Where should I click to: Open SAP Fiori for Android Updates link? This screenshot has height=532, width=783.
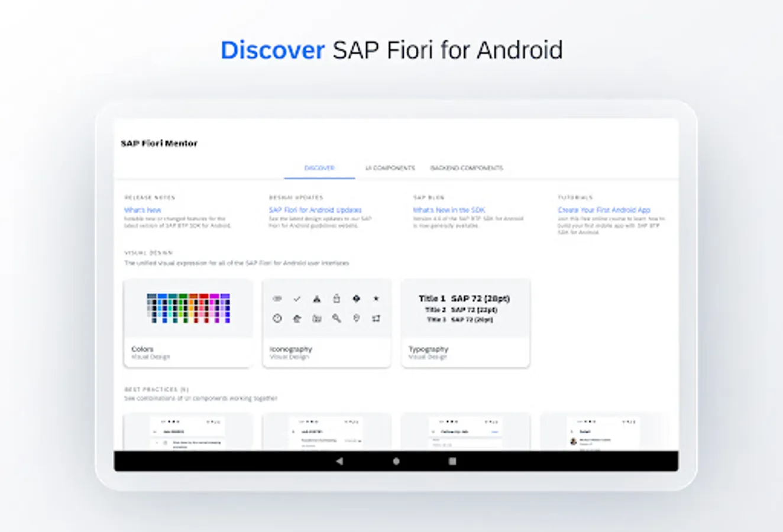315,210
